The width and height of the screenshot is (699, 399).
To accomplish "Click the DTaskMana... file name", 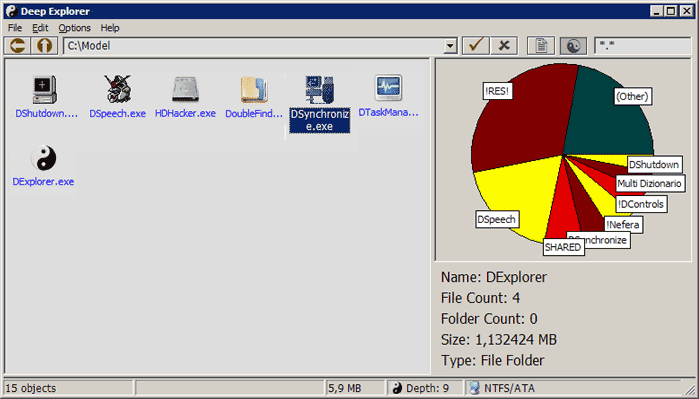I will [388, 112].
